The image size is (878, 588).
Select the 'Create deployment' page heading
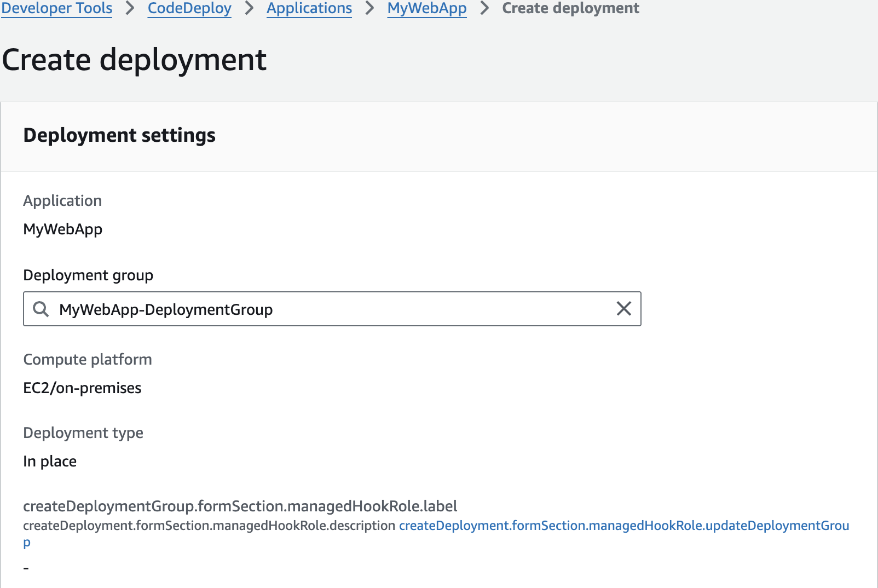tap(134, 60)
